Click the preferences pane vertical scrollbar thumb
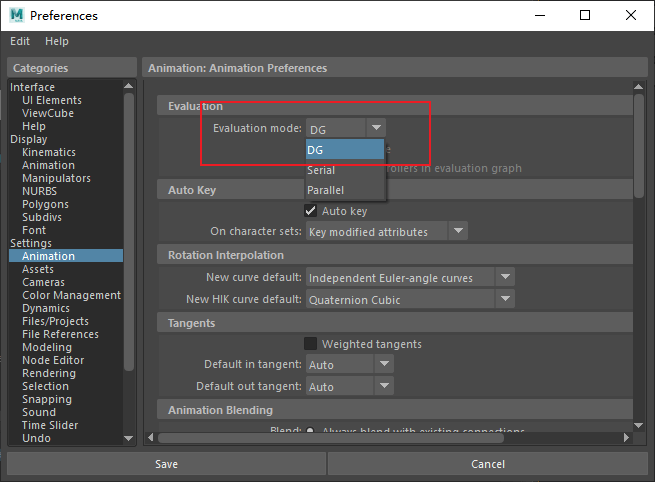This screenshot has width=655, height=482. click(639, 146)
